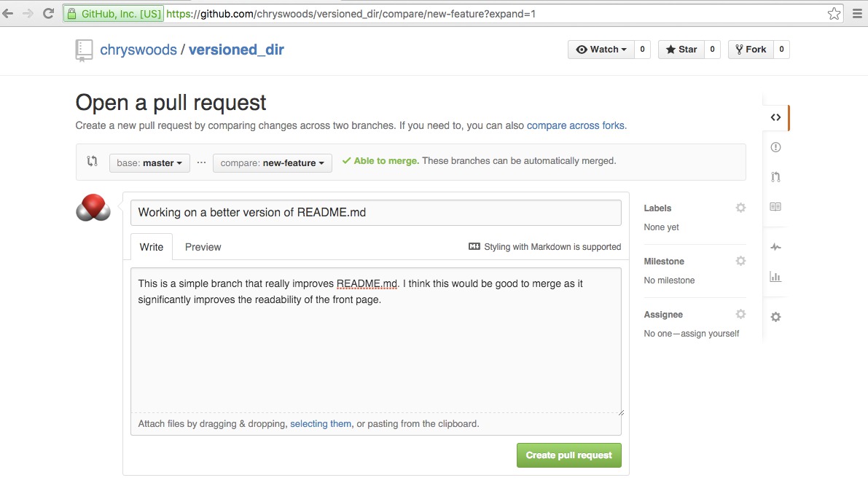This screenshot has width=868, height=483.
Task: Click the water molecule user avatar
Action: (93, 208)
